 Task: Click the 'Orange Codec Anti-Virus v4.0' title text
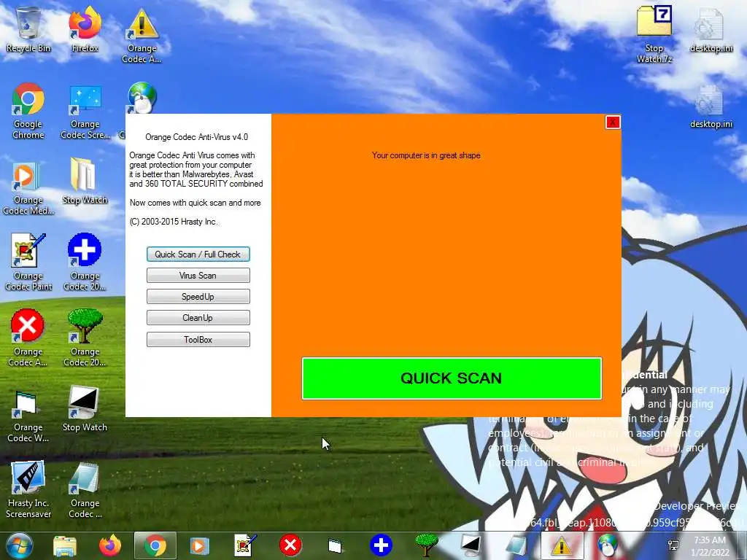tap(197, 137)
